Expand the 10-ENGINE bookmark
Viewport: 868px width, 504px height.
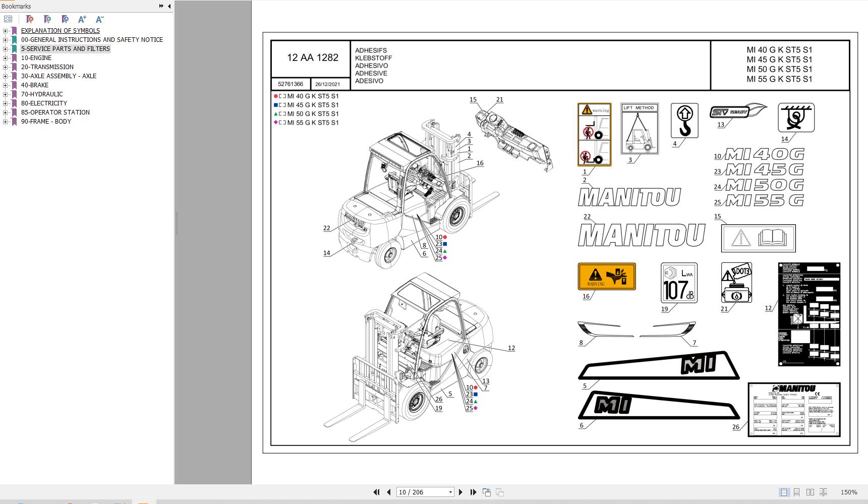point(5,58)
